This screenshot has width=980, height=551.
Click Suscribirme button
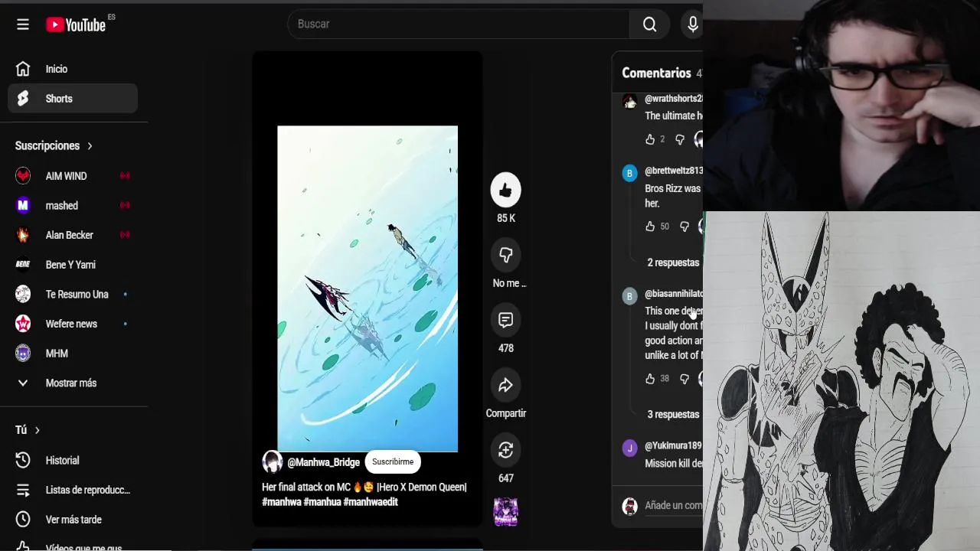[393, 462]
